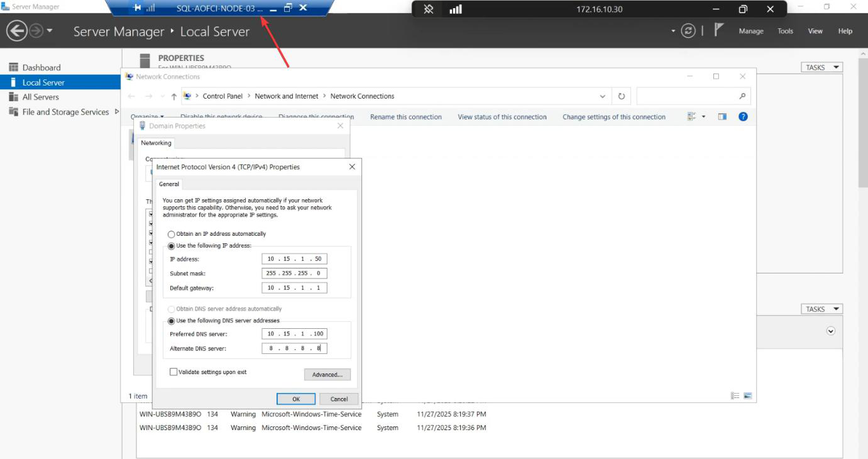Click the location icon in address bar

(x=187, y=96)
